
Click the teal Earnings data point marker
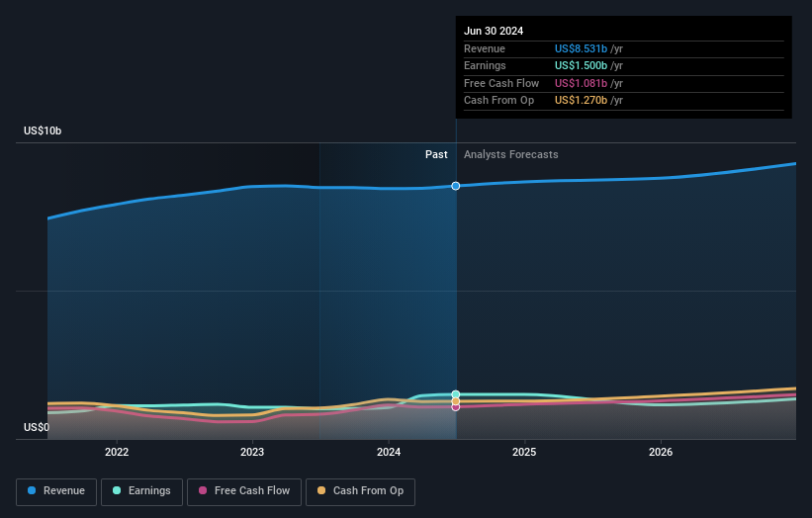point(456,394)
